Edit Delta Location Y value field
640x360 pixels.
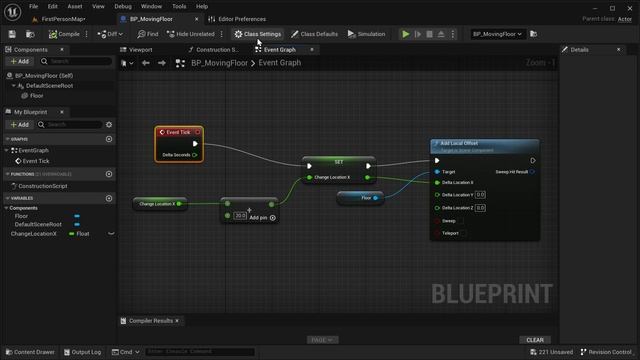pyautogui.click(x=480, y=195)
